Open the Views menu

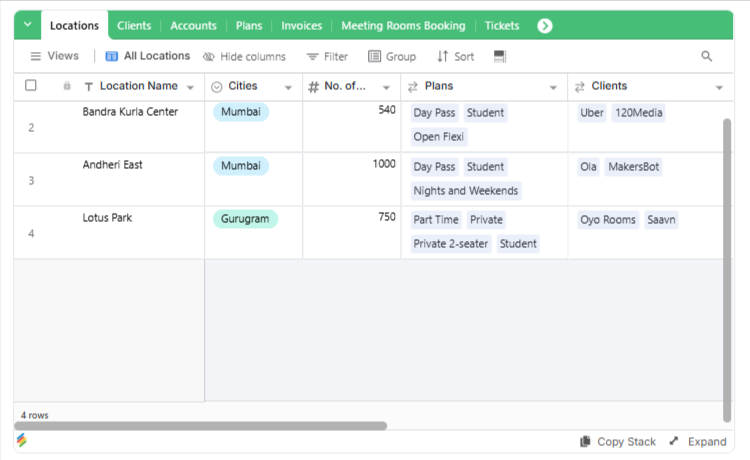pyautogui.click(x=55, y=56)
